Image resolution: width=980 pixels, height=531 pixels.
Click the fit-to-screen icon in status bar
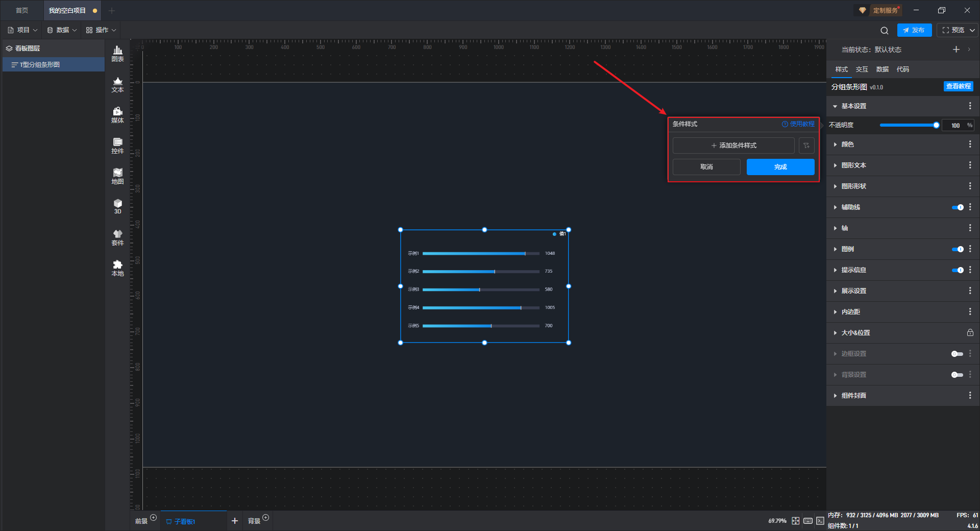point(796,521)
